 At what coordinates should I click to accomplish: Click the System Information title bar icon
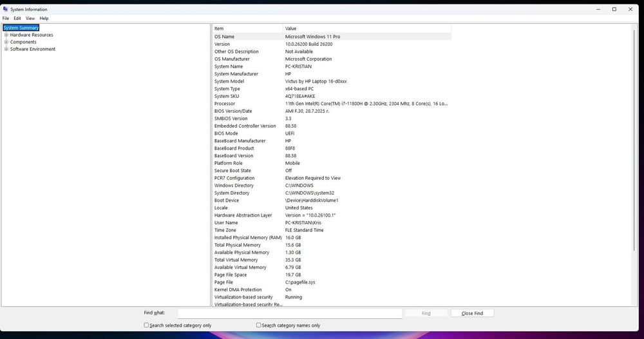[x=5, y=9]
